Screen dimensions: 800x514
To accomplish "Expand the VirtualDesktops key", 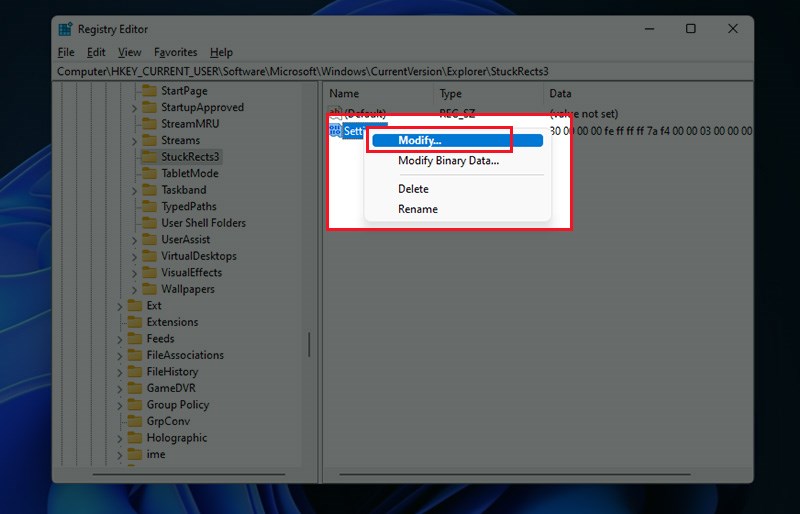I will [134, 257].
